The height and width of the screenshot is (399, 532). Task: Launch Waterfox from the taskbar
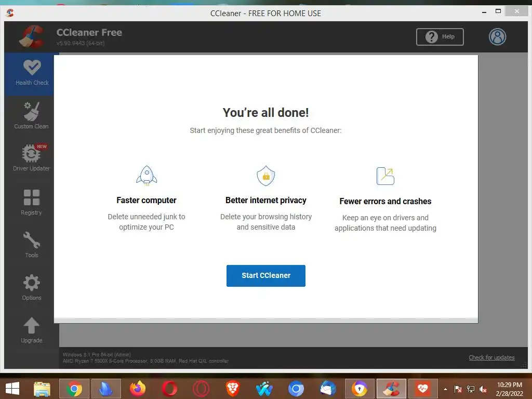coord(264,389)
